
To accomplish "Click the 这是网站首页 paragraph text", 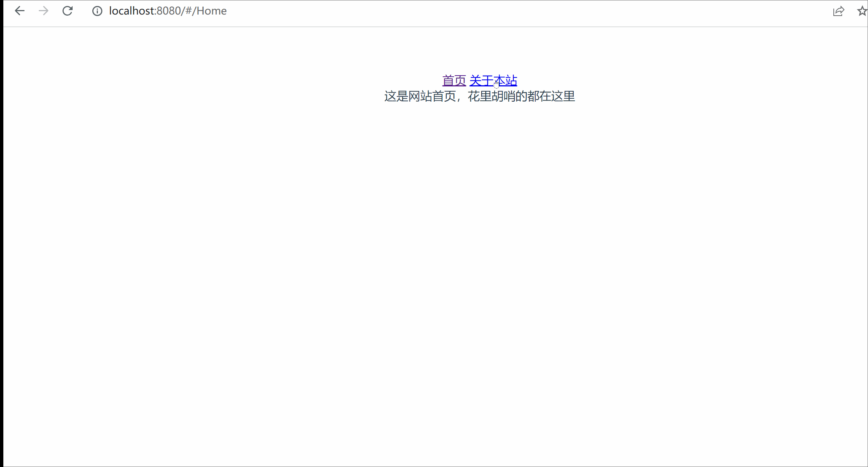I will tap(421, 96).
